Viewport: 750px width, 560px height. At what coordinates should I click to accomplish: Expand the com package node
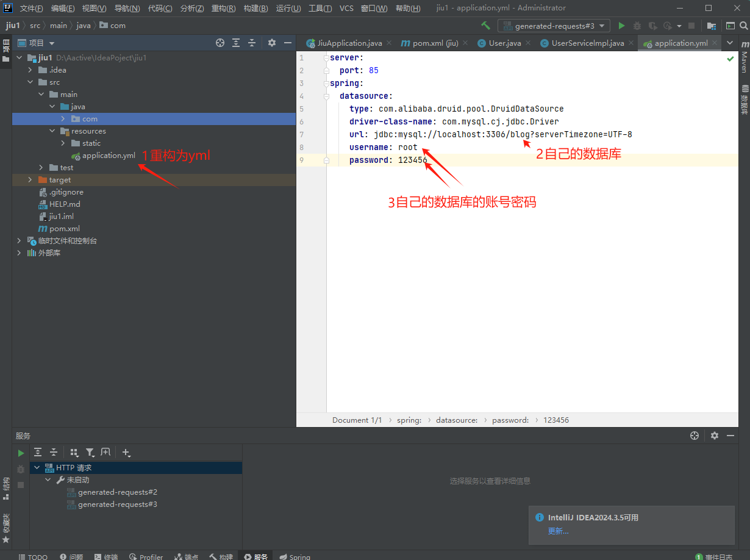(x=63, y=118)
